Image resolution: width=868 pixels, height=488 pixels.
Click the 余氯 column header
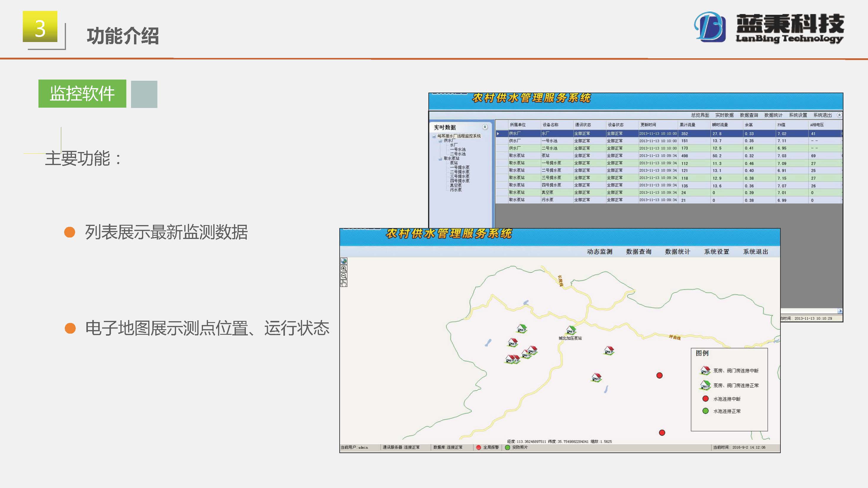[x=749, y=125]
